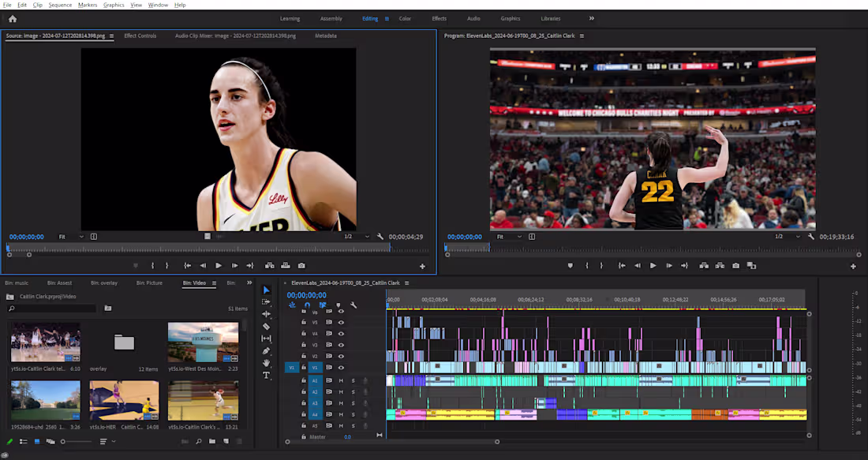Switch to the Effect Controls tab
The height and width of the screenshot is (460, 868).
pyautogui.click(x=140, y=36)
